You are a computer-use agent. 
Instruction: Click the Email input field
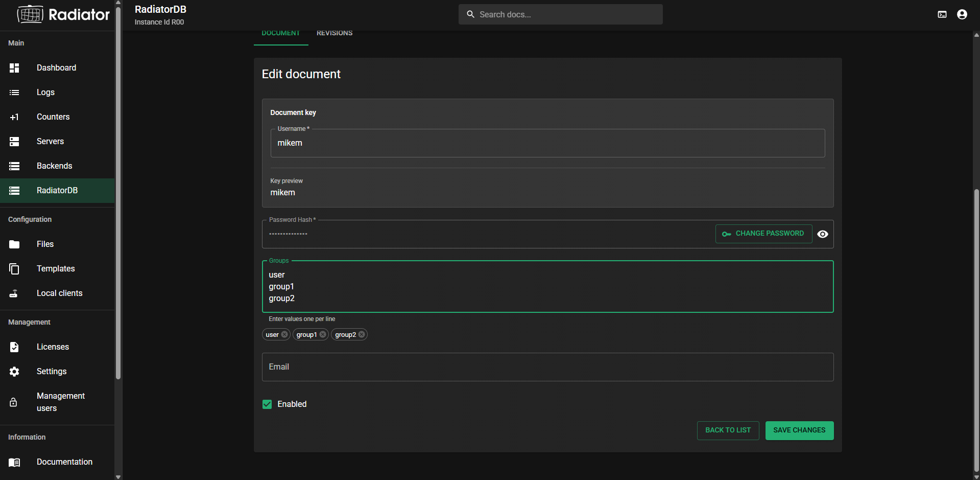pyautogui.click(x=547, y=367)
